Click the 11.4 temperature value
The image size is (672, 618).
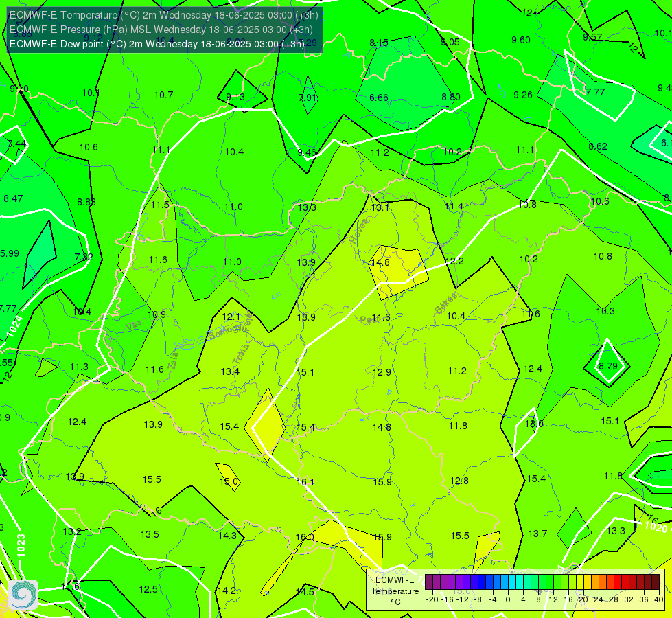pyautogui.click(x=454, y=207)
